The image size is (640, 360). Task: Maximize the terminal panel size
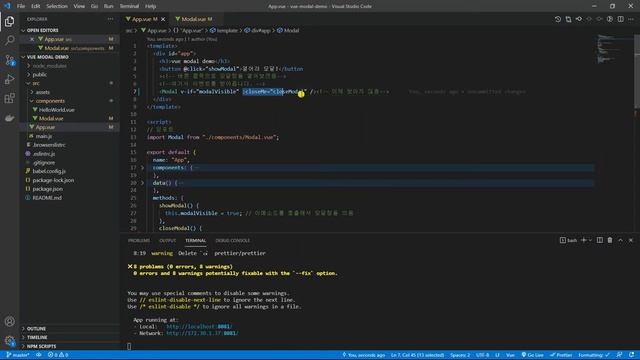(x=620, y=240)
